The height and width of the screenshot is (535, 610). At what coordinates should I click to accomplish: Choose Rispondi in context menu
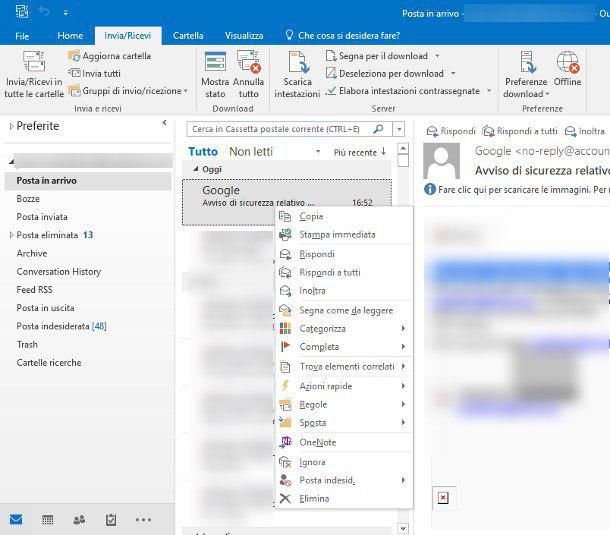point(344,254)
